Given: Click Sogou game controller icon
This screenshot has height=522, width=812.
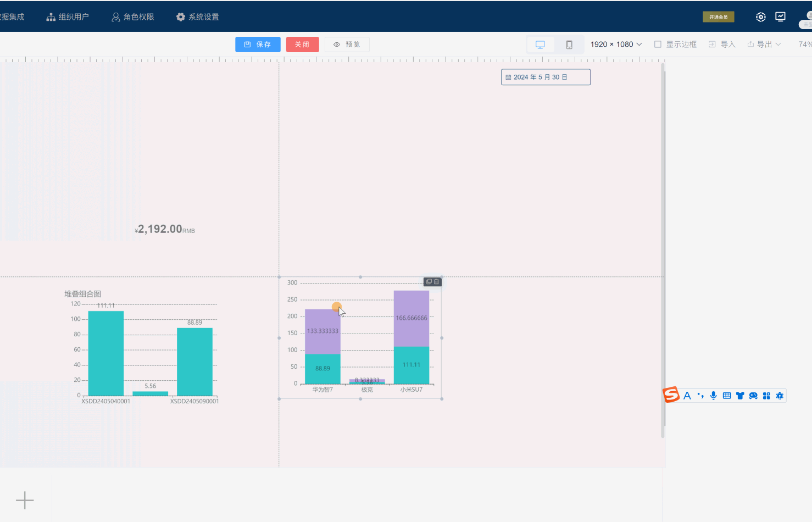Looking at the screenshot, I should [753, 396].
